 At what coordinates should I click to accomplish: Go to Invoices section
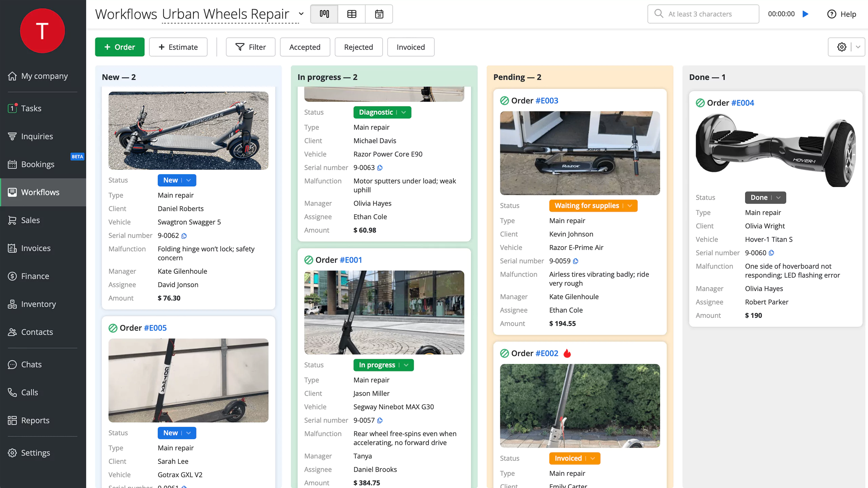[x=43, y=248]
